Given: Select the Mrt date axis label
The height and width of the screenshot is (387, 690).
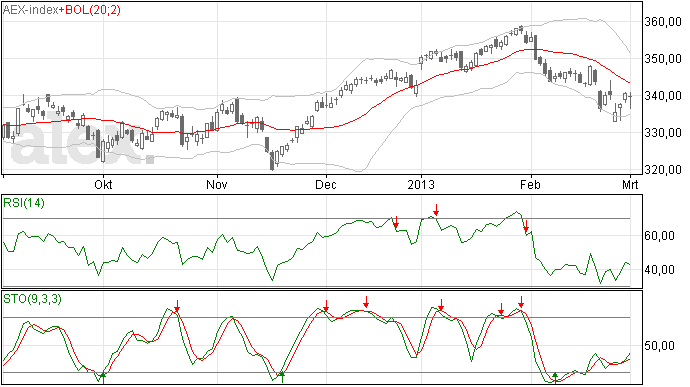Looking at the screenshot, I should click(x=630, y=184).
